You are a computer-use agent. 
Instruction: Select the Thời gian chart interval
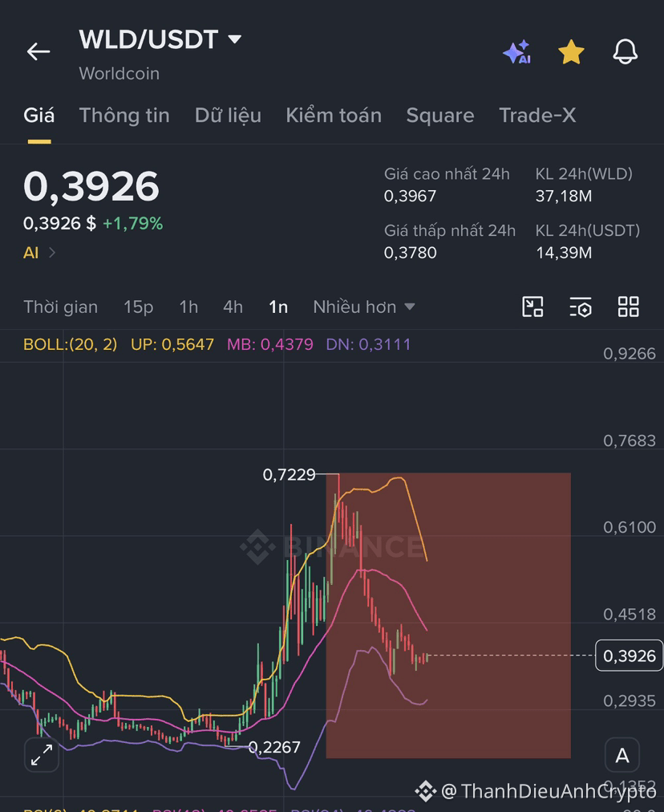[61, 307]
